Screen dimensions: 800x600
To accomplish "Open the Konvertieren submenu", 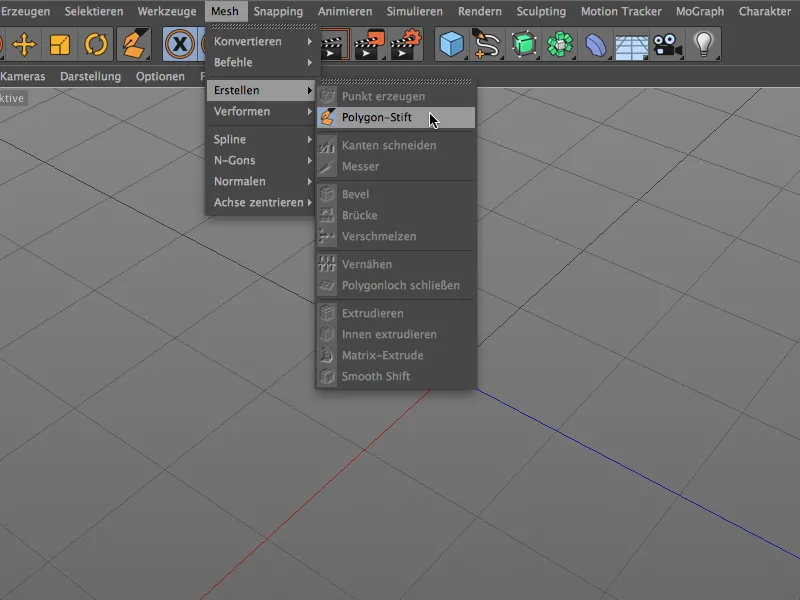I will tap(245, 40).
